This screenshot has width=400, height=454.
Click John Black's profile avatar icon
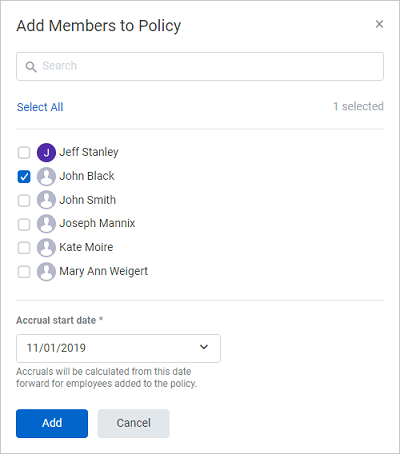point(46,176)
